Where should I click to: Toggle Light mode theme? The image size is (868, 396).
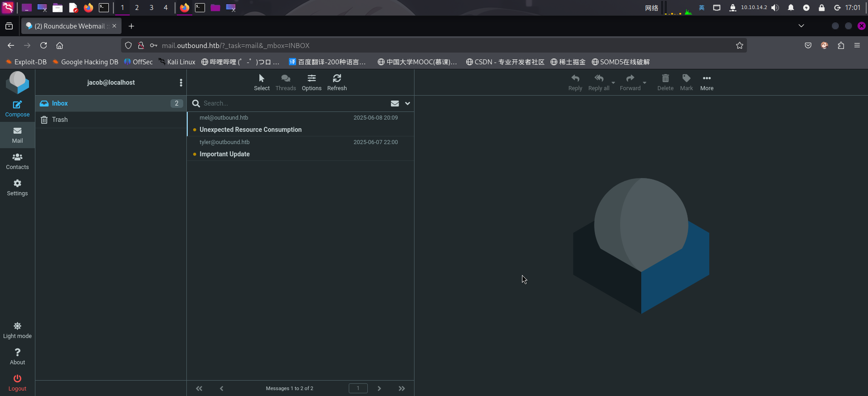17,330
